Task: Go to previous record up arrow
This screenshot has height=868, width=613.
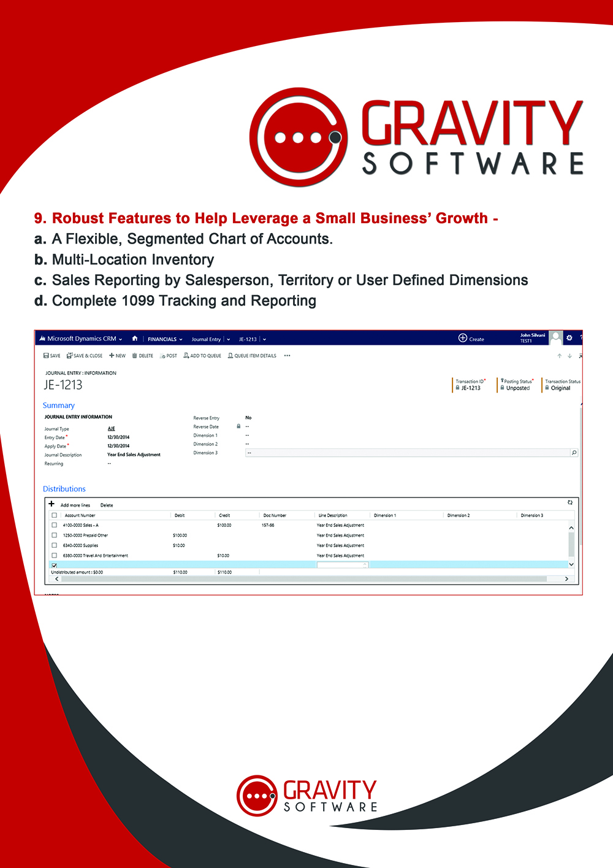Action: [559, 356]
